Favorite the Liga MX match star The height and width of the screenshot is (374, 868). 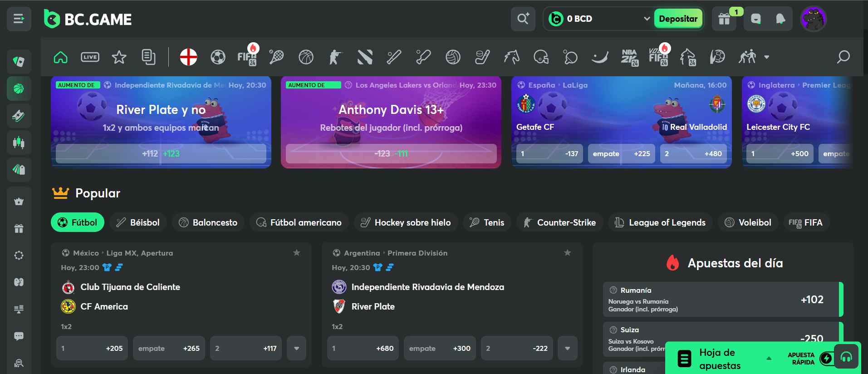click(x=296, y=253)
